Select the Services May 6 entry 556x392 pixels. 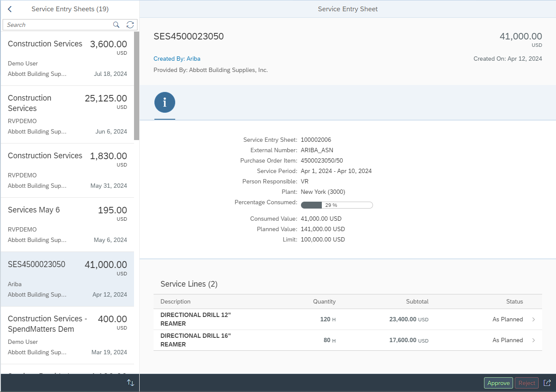67,223
